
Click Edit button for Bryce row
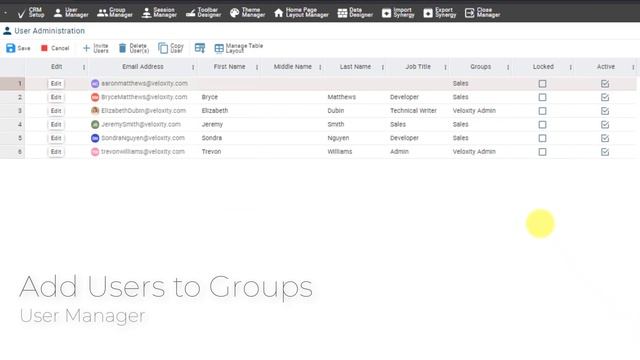(56, 97)
